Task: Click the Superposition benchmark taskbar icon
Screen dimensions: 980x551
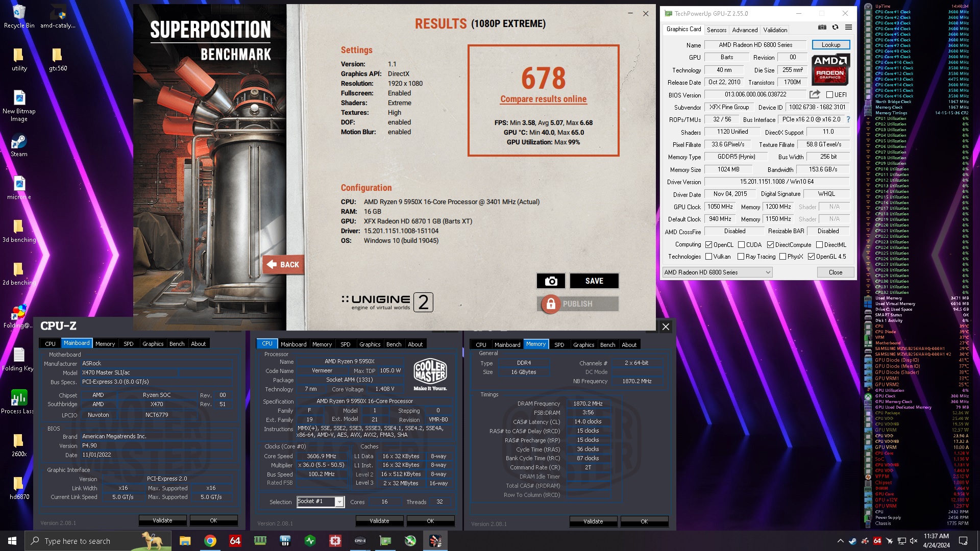Action: 435,541
